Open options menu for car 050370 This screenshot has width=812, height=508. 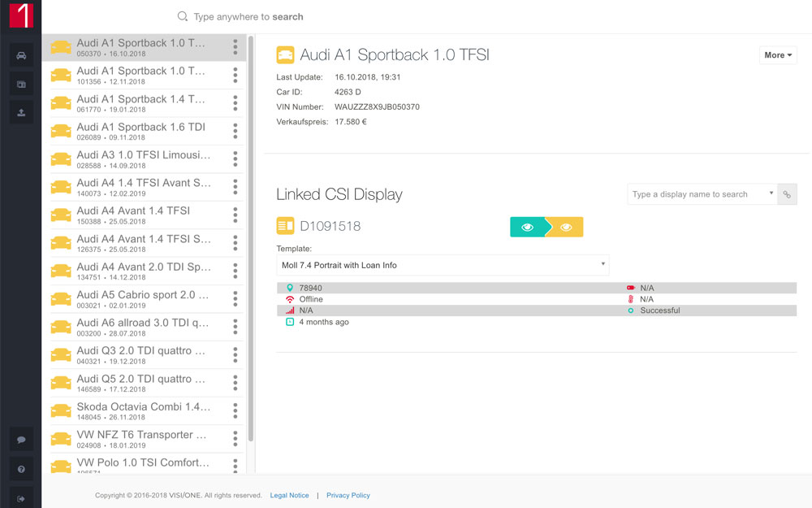pos(235,47)
